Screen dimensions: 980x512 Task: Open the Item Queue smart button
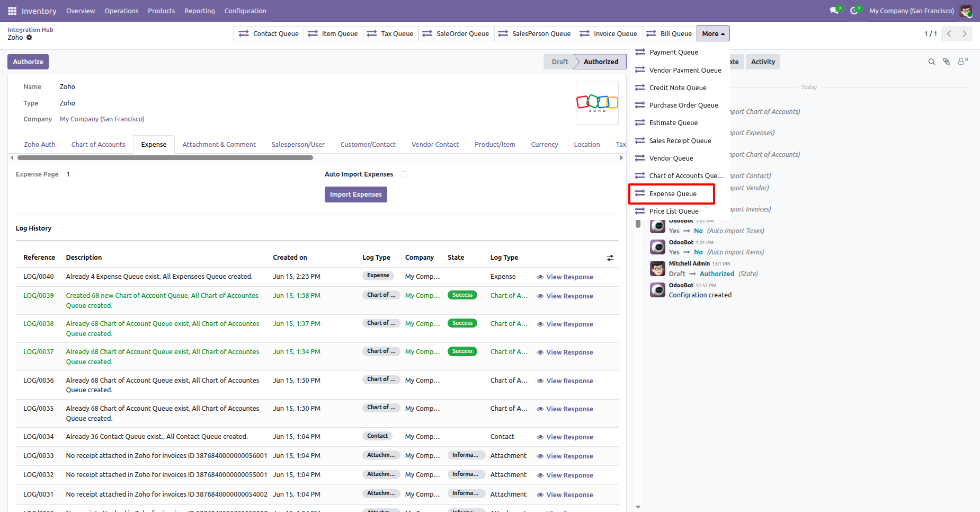coord(333,33)
